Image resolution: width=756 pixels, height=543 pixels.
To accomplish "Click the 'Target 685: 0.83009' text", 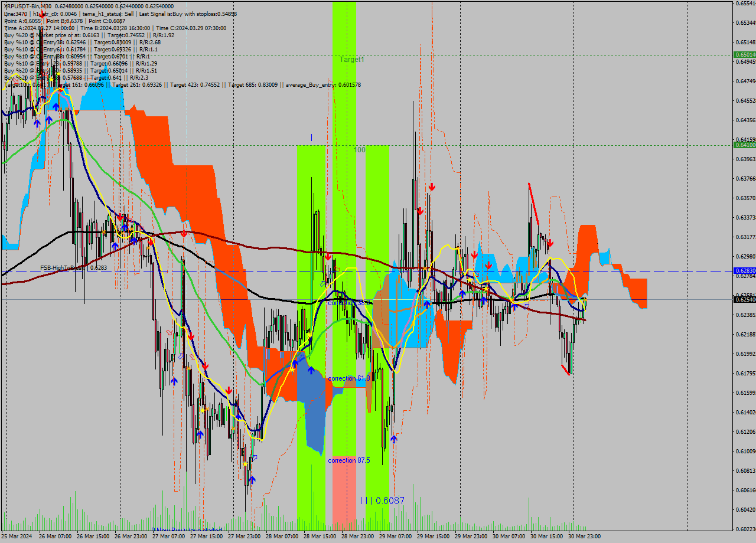I will click(256, 85).
